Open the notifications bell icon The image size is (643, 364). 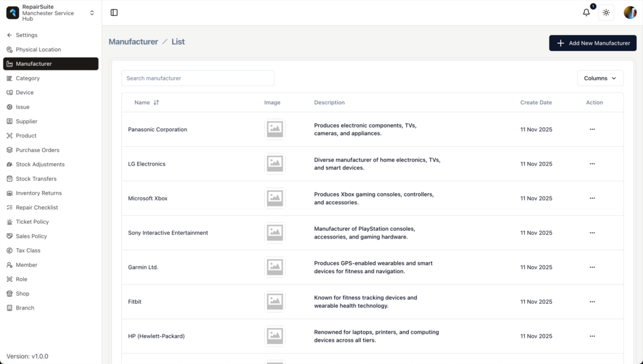click(x=586, y=13)
